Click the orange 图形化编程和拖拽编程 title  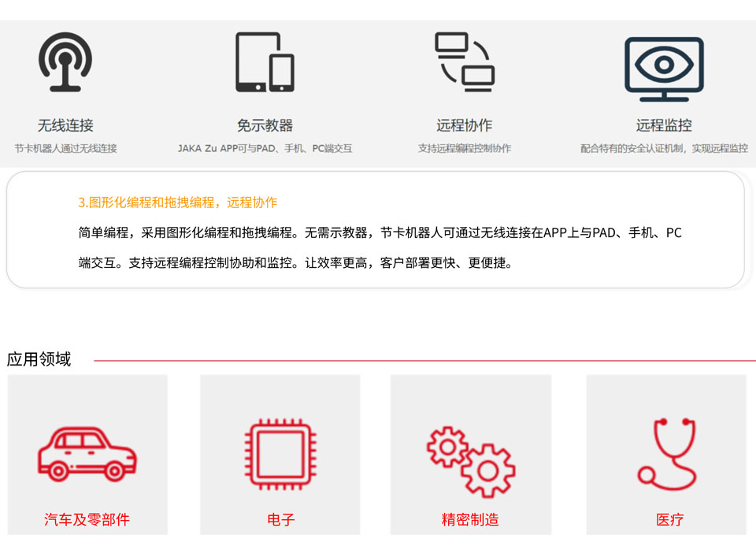(177, 202)
